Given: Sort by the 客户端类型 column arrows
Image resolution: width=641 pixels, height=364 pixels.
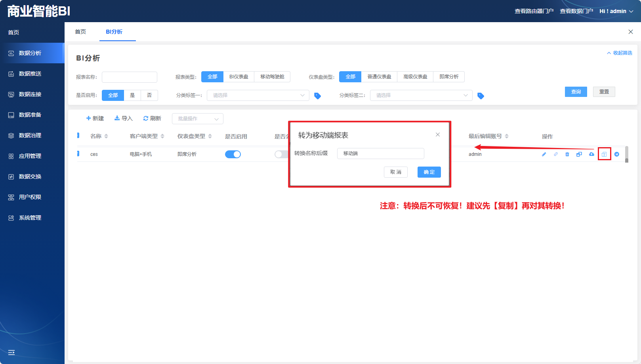Looking at the screenshot, I should [162, 136].
